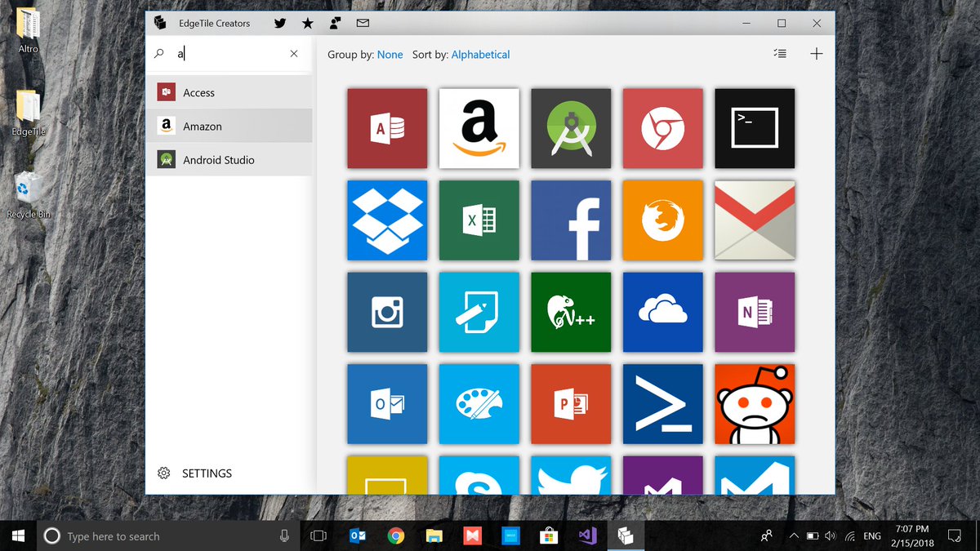980x551 pixels.
Task: Click the Twitter bird tile in the grid
Action: click(x=571, y=475)
